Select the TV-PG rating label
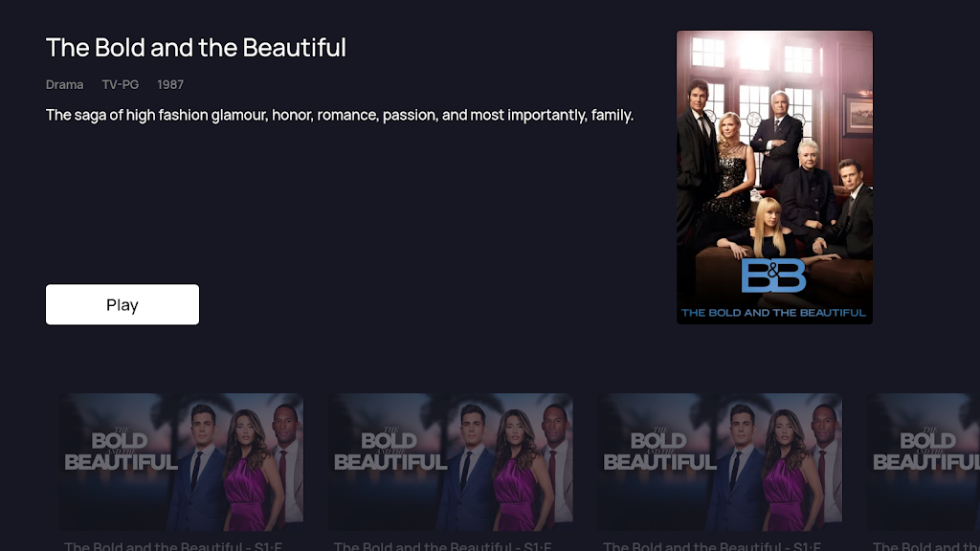 pos(120,84)
